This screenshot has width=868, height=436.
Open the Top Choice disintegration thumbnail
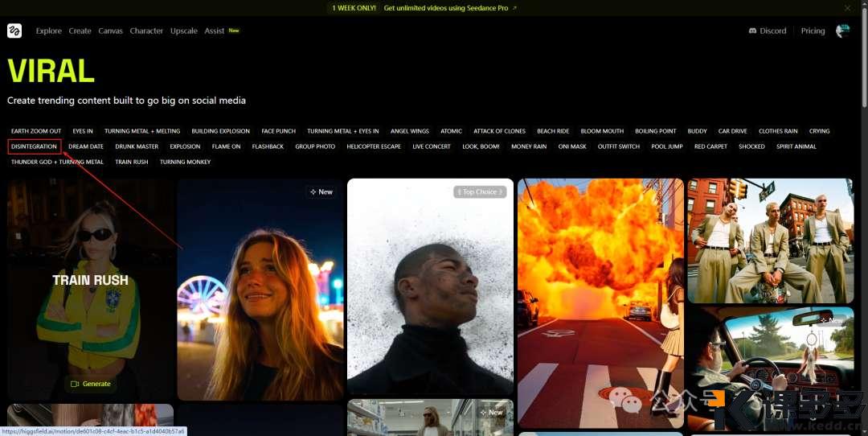pyautogui.click(x=430, y=290)
